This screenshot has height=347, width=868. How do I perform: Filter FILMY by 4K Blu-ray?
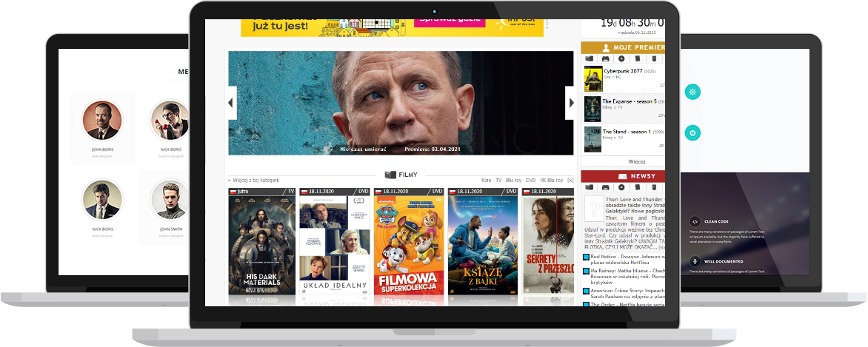click(551, 181)
